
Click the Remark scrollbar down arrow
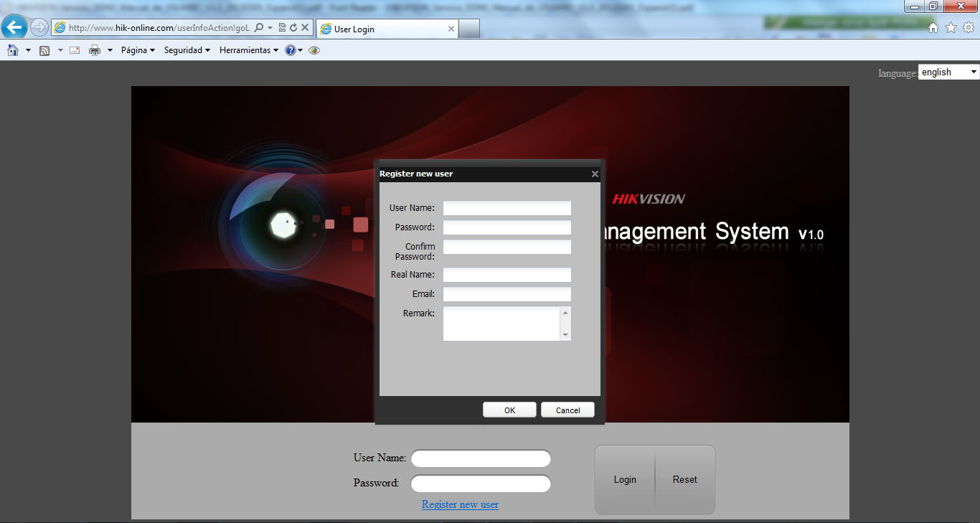click(x=565, y=335)
